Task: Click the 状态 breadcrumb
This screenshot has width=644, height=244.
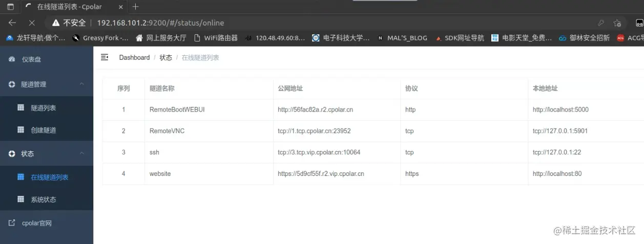Action: 166,58
